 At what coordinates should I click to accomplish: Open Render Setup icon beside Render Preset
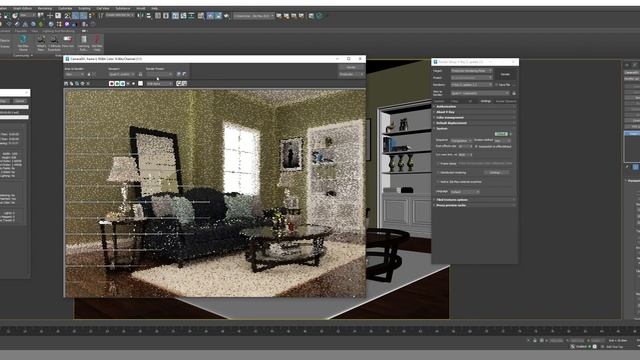click(x=178, y=74)
